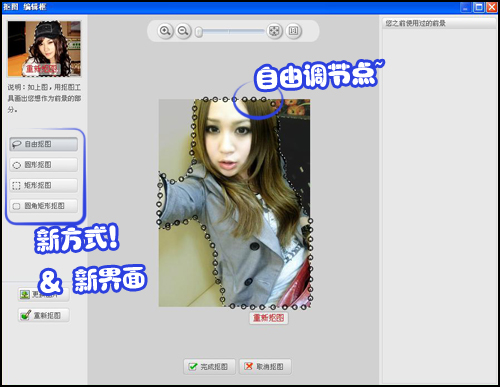Click the 更换图片 change picture button
The height and width of the screenshot is (387, 500).
(x=44, y=295)
